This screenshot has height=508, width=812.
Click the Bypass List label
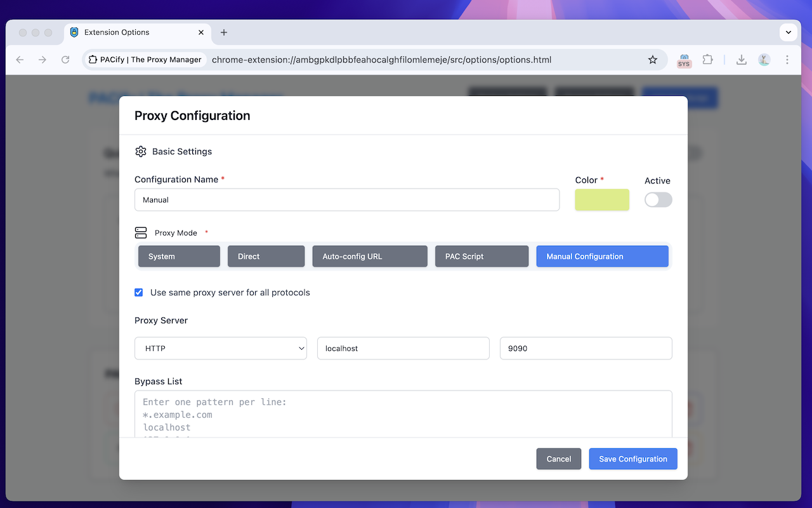tap(159, 382)
